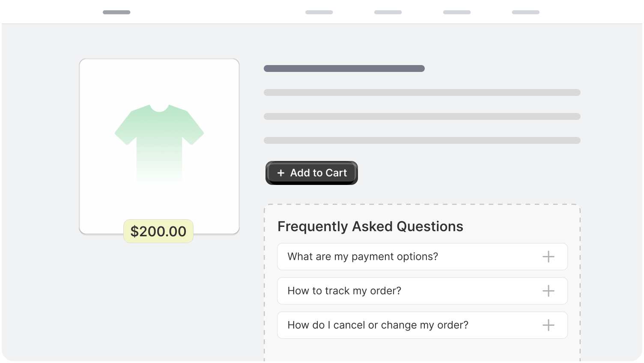The height and width of the screenshot is (363, 644).
Task: Click the product title bar above the description
Action: 344,68
